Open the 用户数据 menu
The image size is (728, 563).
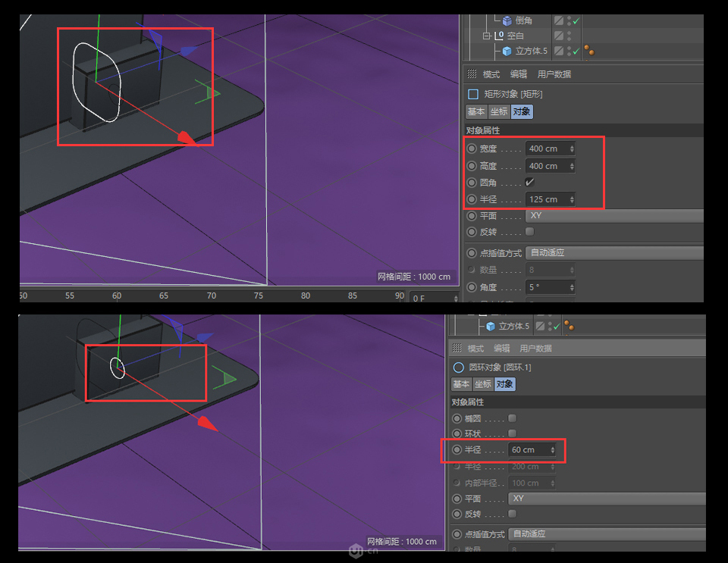(x=554, y=74)
